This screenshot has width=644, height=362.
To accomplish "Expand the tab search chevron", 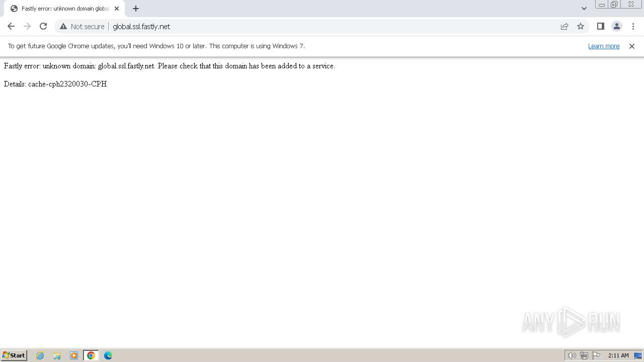I will pos(584,9).
